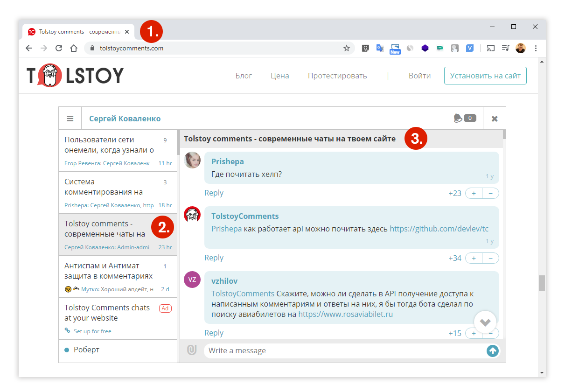Reply to TolstoyComments comment
This screenshot has height=392, width=565.
(x=214, y=258)
